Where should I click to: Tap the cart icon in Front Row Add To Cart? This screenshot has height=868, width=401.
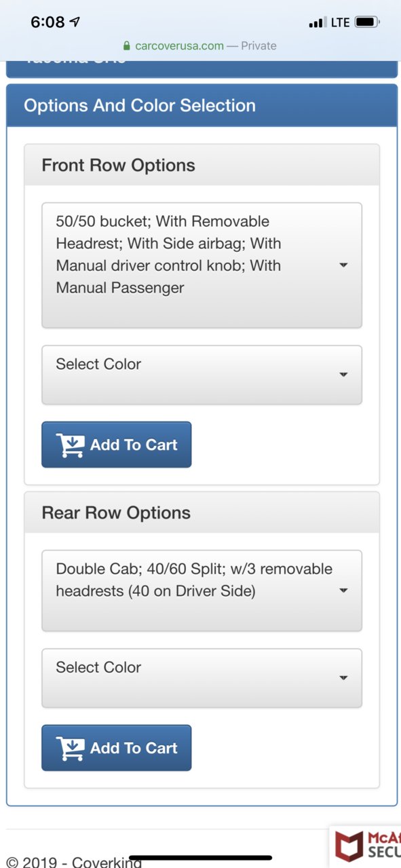[x=71, y=445]
